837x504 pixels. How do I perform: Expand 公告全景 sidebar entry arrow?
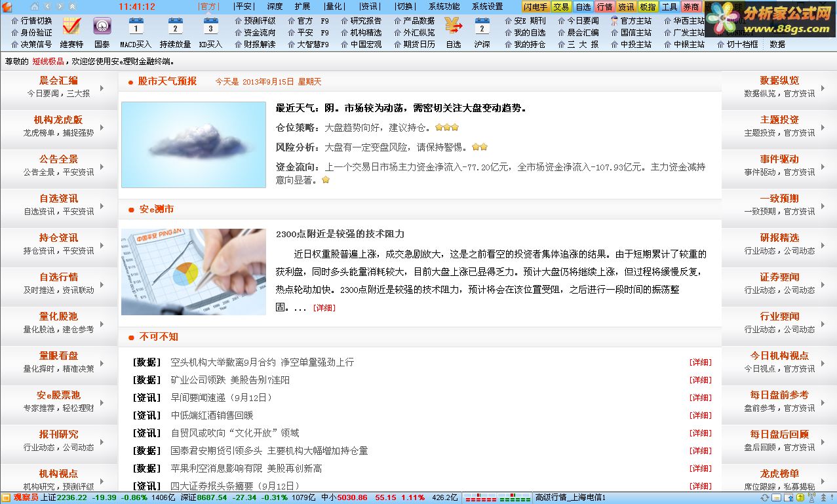pos(102,166)
